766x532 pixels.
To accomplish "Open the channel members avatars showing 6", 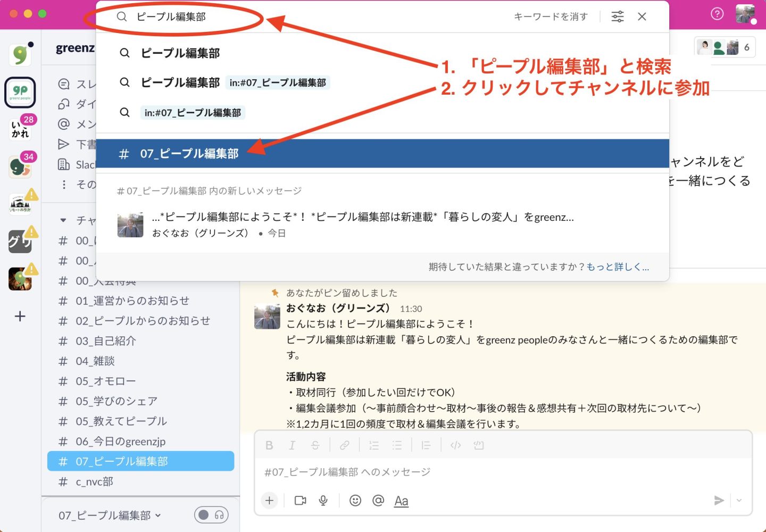I will (x=725, y=47).
